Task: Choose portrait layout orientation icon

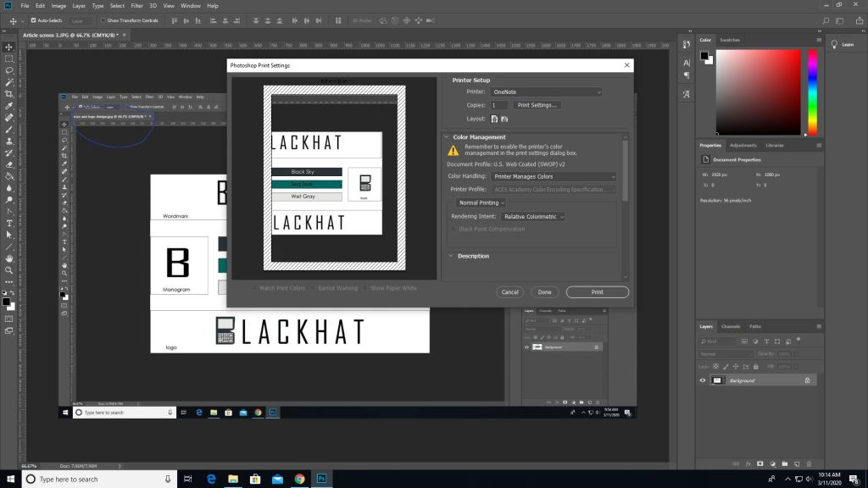Action: pyautogui.click(x=494, y=119)
